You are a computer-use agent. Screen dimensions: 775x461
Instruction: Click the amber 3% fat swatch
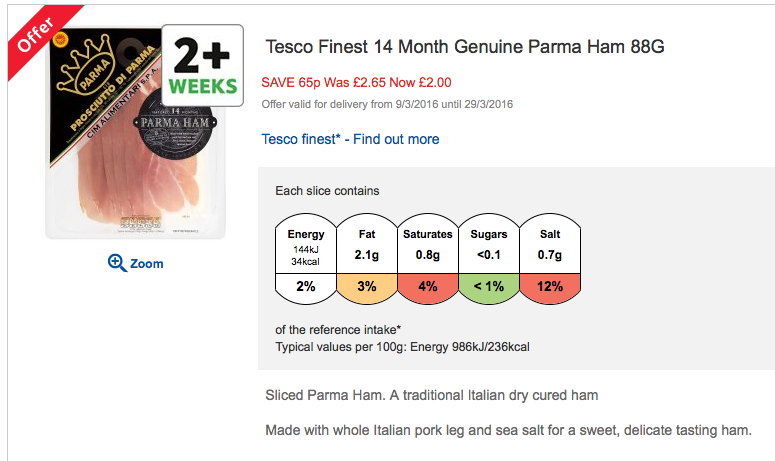pos(367,286)
